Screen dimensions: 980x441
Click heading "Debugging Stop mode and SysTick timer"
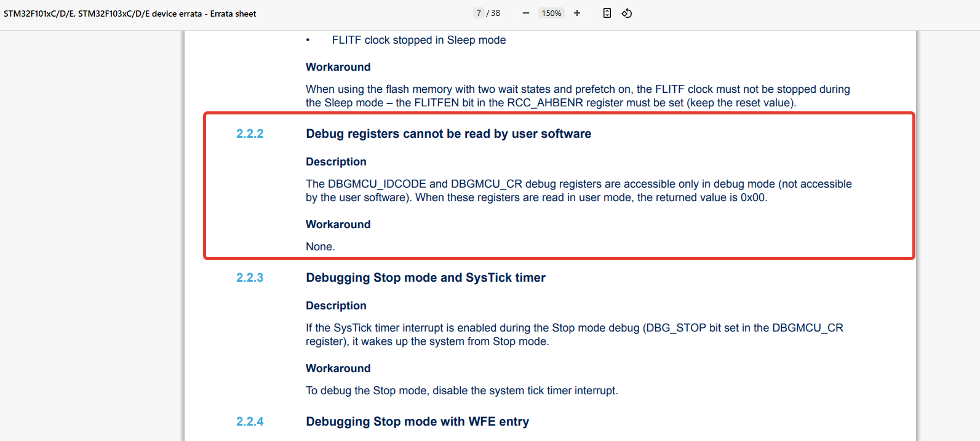[426, 277]
